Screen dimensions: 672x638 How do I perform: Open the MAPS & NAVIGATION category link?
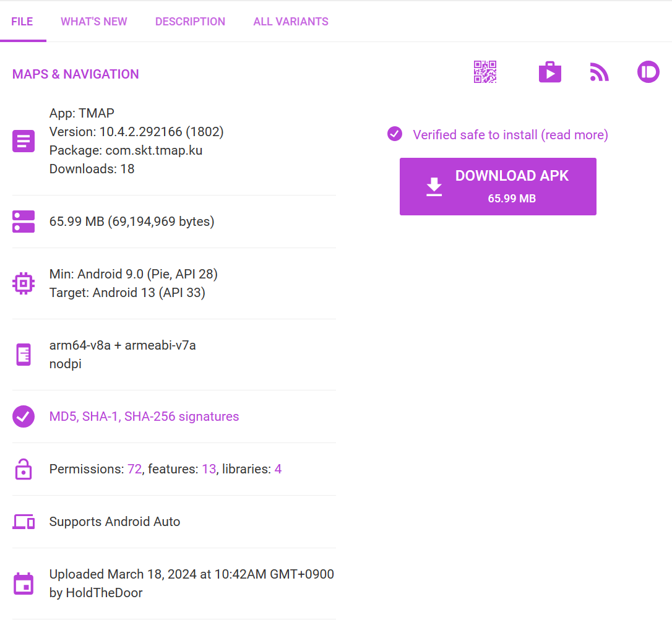point(75,74)
